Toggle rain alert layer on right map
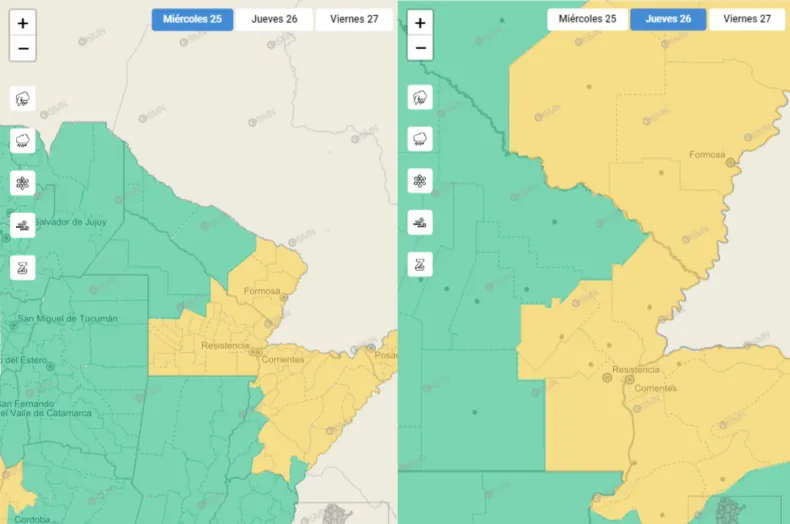 pyautogui.click(x=421, y=139)
